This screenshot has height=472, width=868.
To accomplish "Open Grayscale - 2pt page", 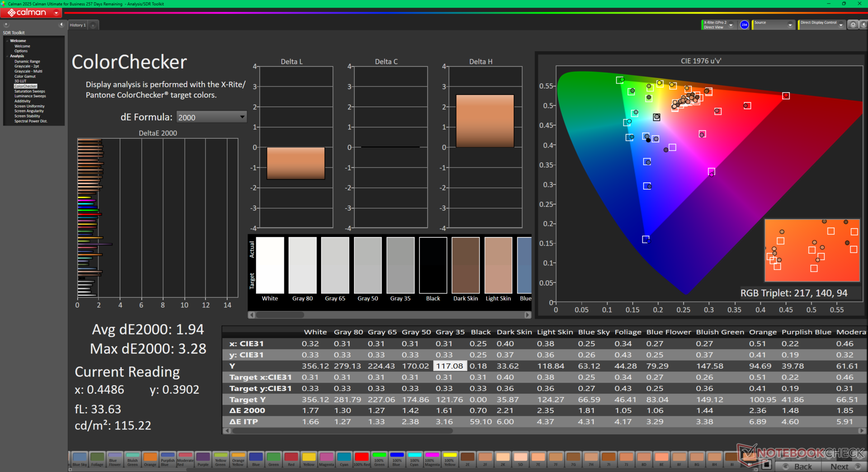I will coord(27,66).
